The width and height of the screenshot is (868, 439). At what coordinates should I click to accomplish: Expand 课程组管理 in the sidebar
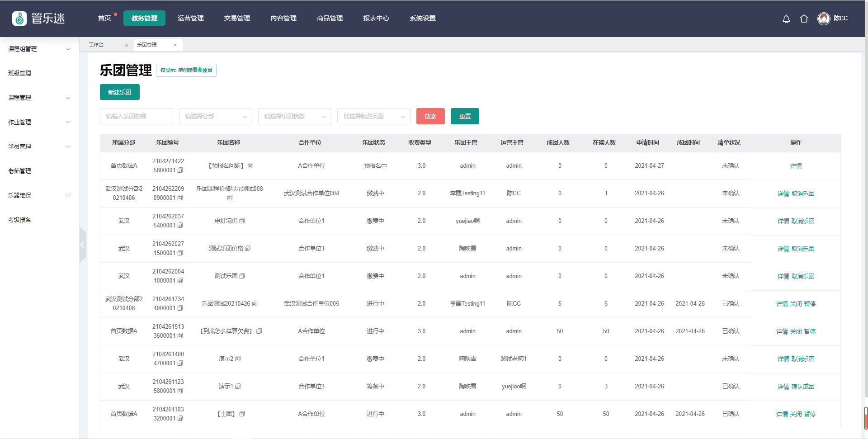[x=39, y=49]
